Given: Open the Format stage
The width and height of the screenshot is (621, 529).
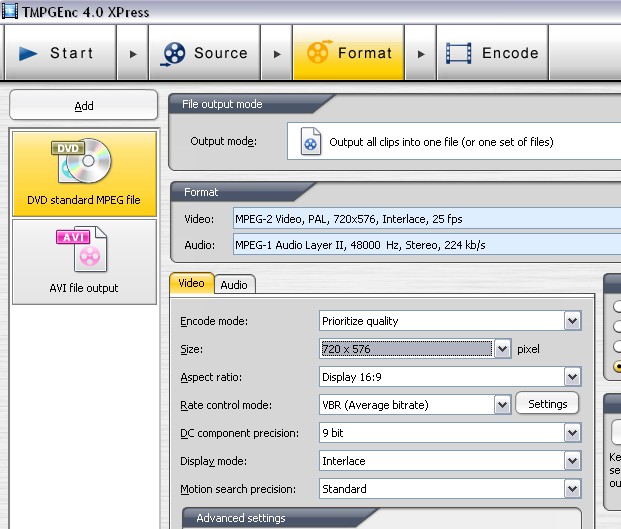Looking at the screenshot, I should coord(349,53).
